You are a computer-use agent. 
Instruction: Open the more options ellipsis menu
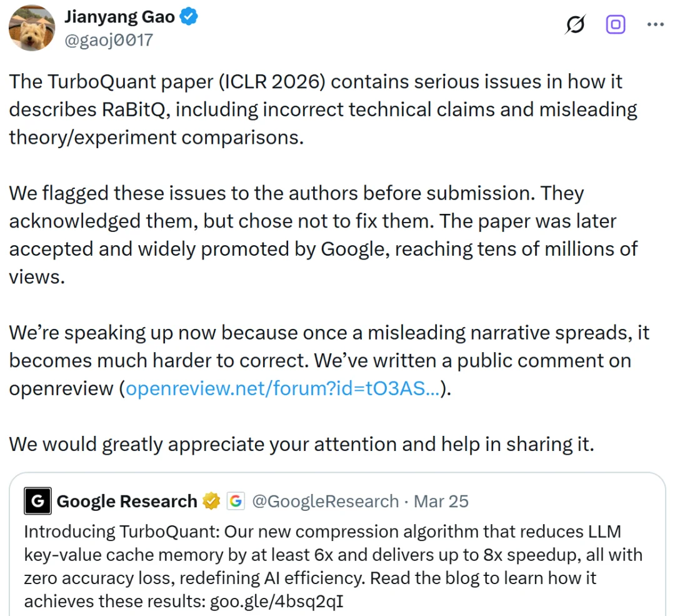[655, 24]
